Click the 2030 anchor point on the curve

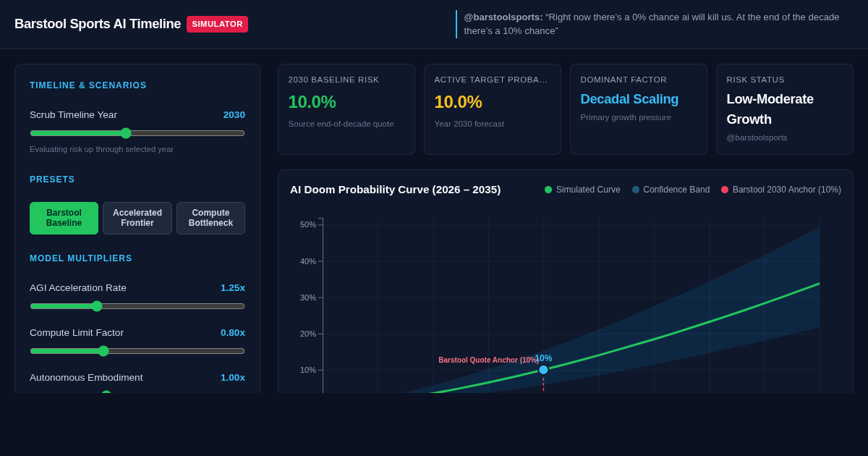(x=543, y=370)
